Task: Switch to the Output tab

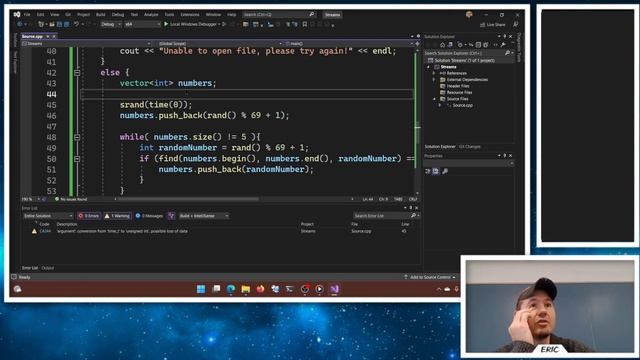Action: pos(48,268)
